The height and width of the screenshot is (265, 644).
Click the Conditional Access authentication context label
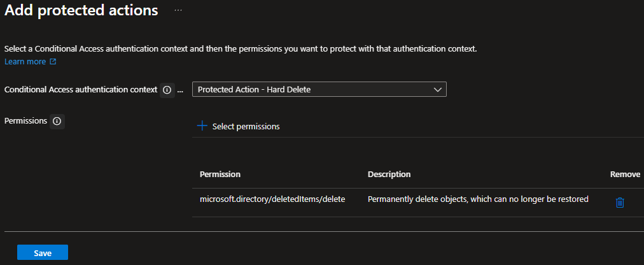point(81,90)
